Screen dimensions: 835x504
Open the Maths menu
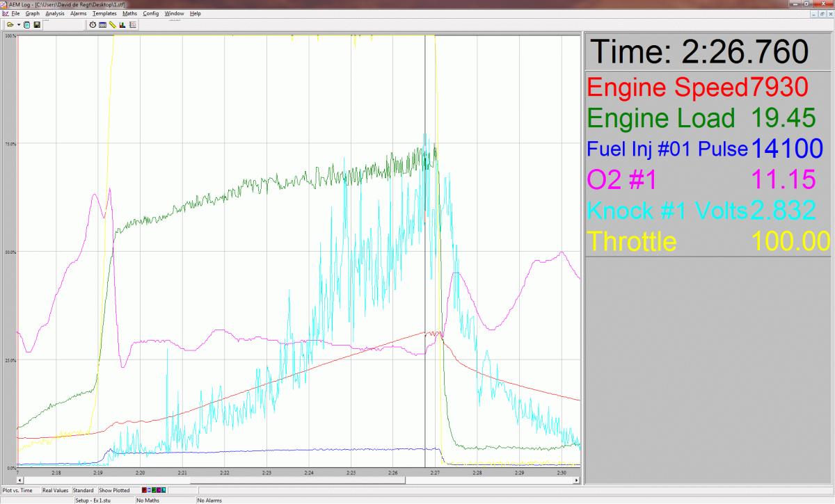129,13
